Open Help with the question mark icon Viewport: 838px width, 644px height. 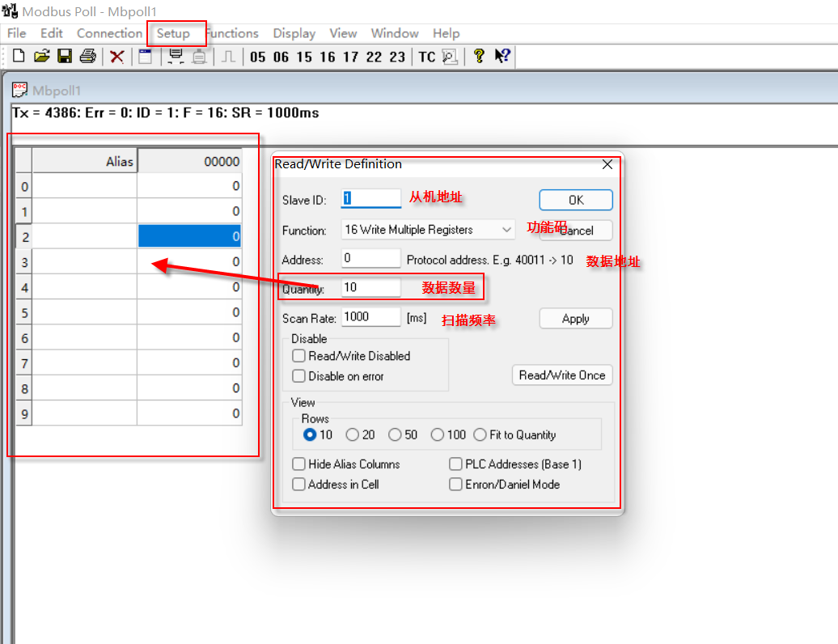tap(479, 57)
